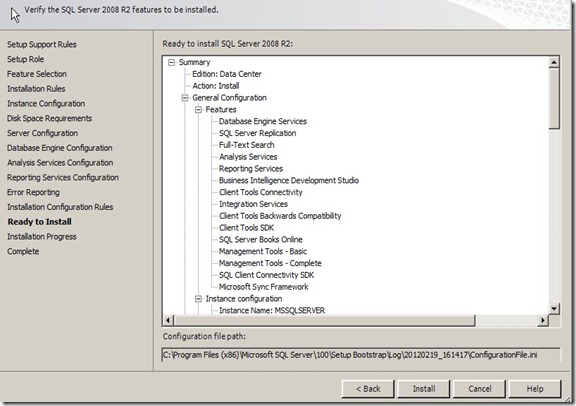This screenshot has height=406, width=576.
Task: Select Reporting Services Configuration step
Action: click(x=62, y=177)
